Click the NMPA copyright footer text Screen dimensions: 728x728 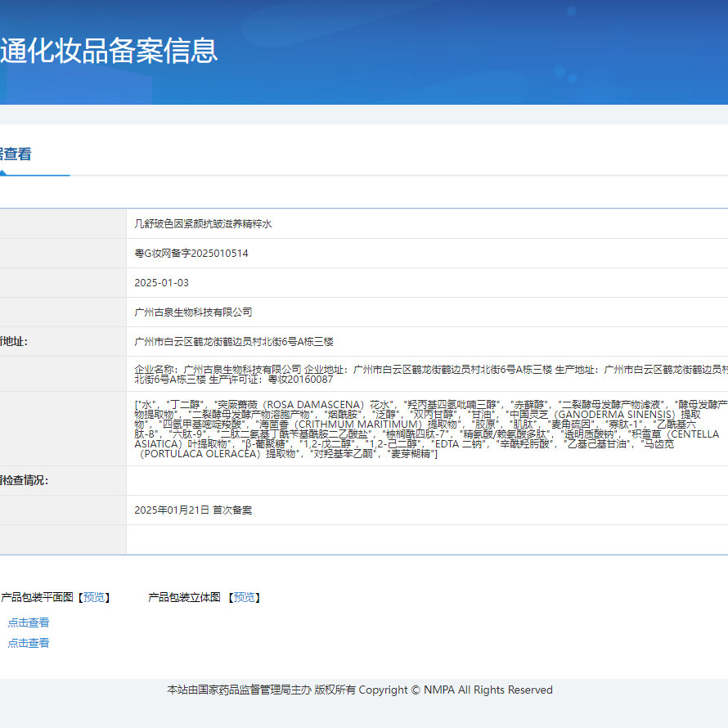click(360, 690)
